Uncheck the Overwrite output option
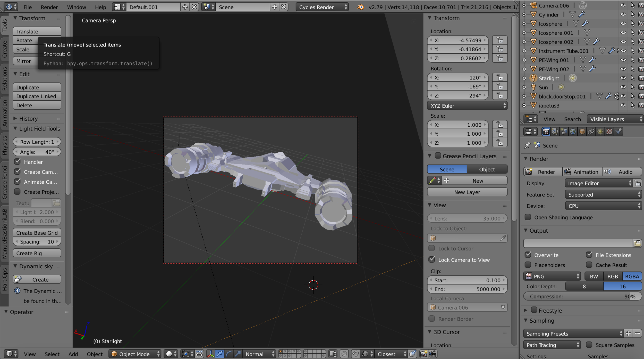 point(528,255)
